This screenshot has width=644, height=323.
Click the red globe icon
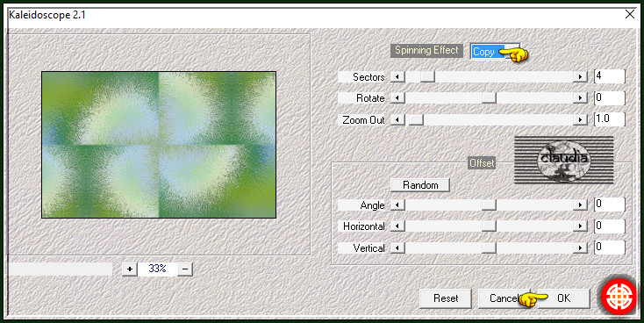click(619, 296)
